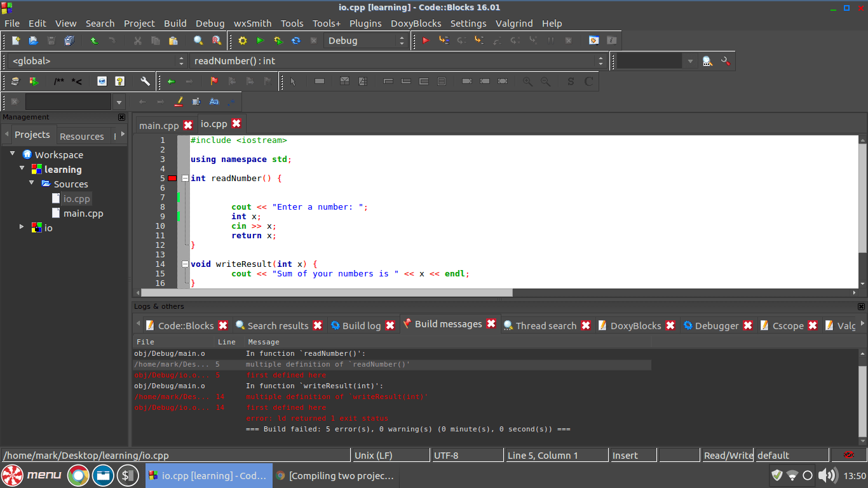Image resolution: width=868 pixels, height=488 pixels.
Task: Click the green Jump back arrow
Action: click(171, 81)
